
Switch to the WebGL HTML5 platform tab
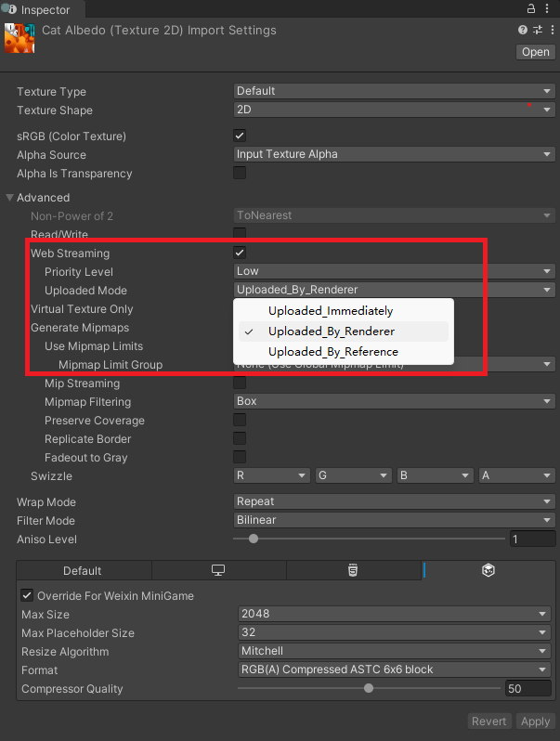click(x=354, y=570)
